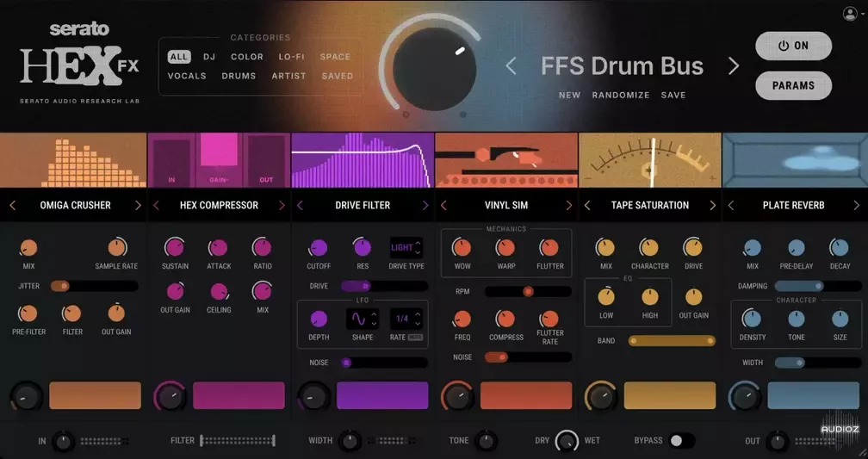Screen dimensions: 868x459
Task: Toggle the BYPASS switch
Action: (680, 441)
